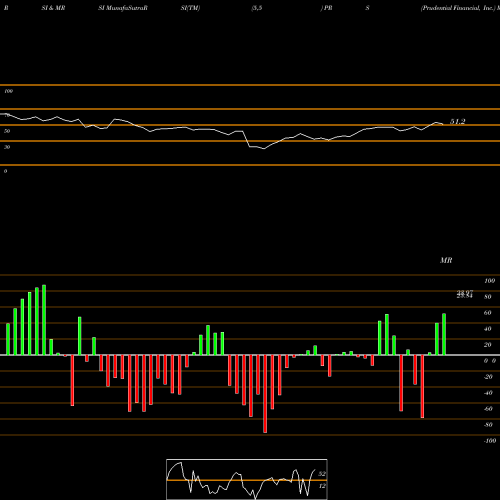Click the MR axis label -20
The height and width of the screenshot is (500, 500).
tap(488, 377)
